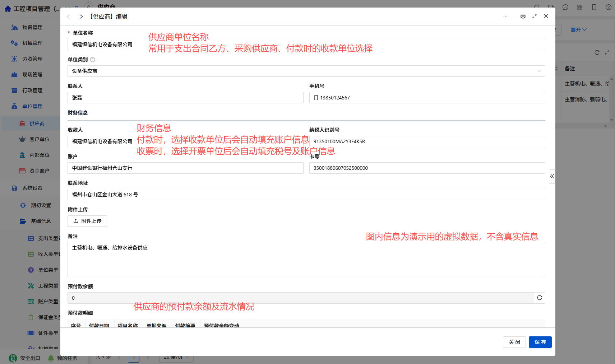Click the 卡号 input field
This screenshot has width=615, height=364.
(x=427, y=168)
